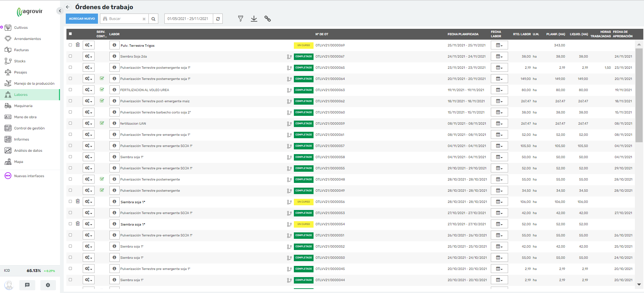The image size is (644, 293).
Task: Check the box for OTLVV21/0000062
Action: (71, 101)
